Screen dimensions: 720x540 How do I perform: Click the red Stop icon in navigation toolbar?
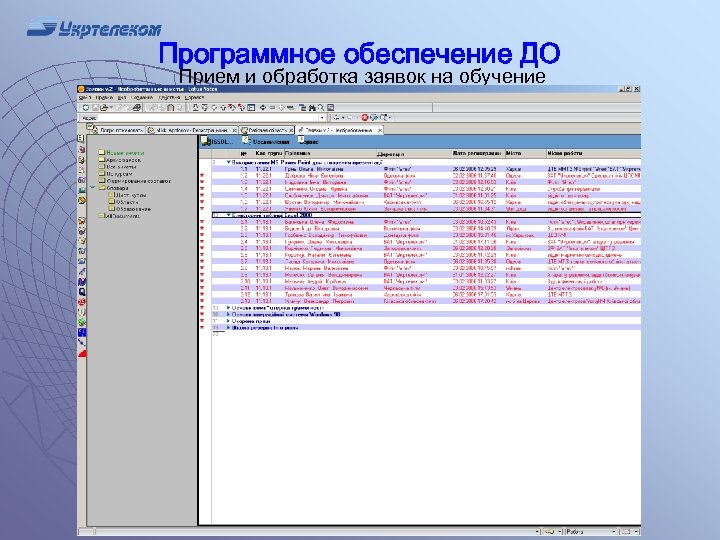tap(365, 118)
